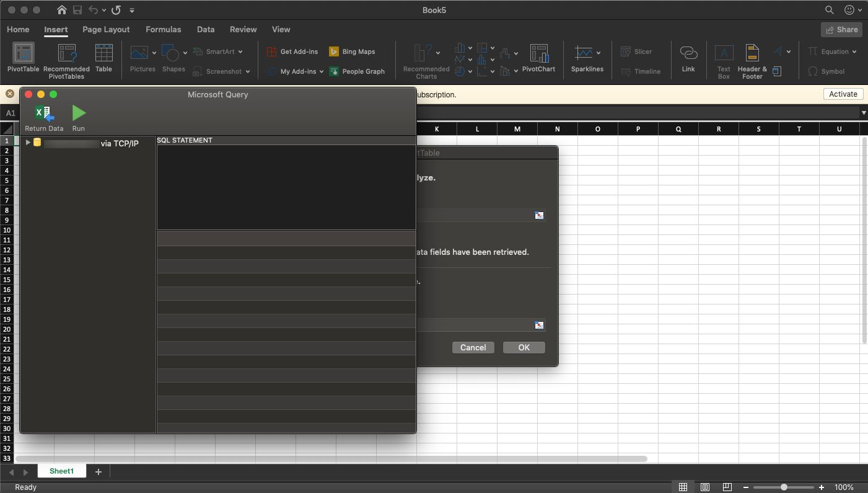Click the Activate button
Viewport: 868px width, 493px height.
point(843,94)
